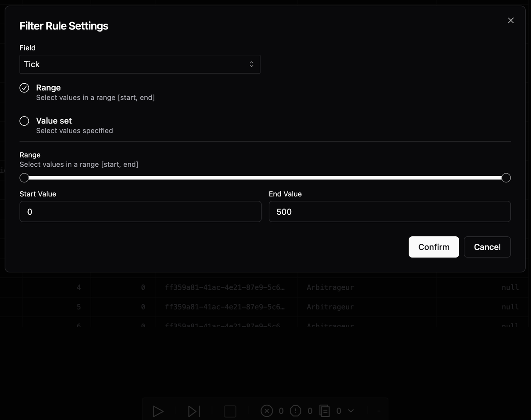
Task: Expand the chevron next to logs count
Action: tap(351, 411)
